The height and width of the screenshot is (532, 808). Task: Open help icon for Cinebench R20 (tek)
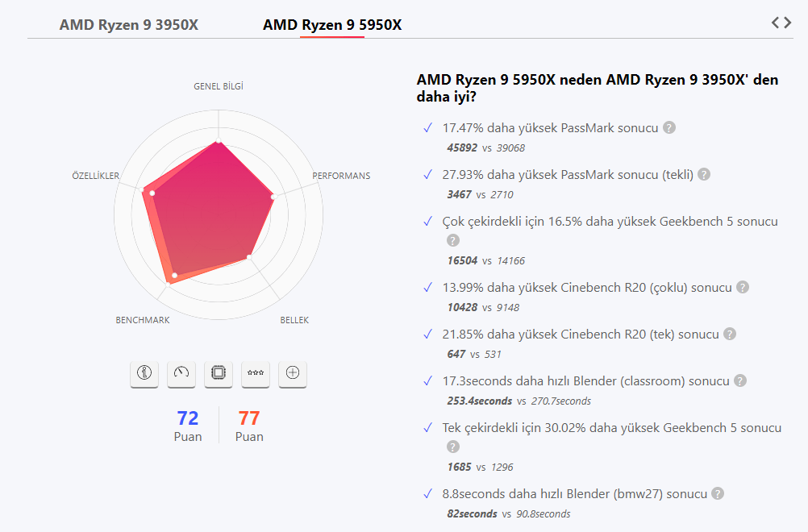(730, 335)
